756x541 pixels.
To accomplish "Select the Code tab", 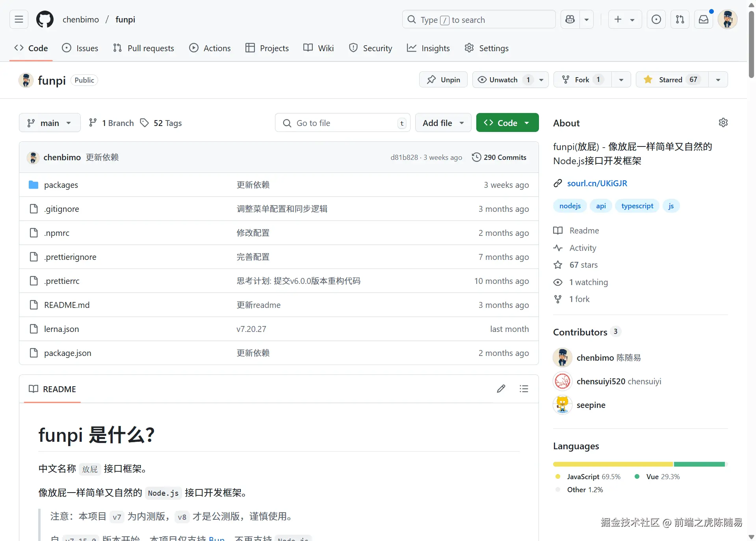I will [31, 48].
